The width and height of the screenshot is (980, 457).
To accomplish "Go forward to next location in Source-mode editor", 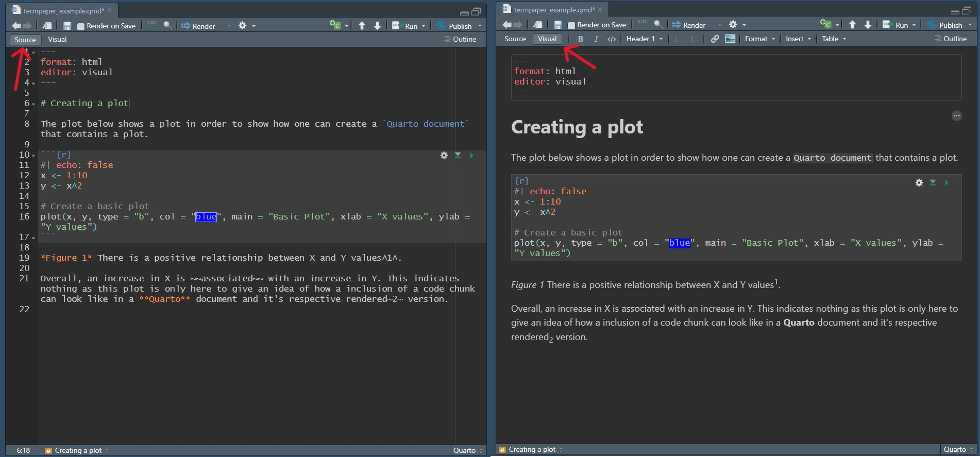I will pyautogui.click(x=28, y=26).
